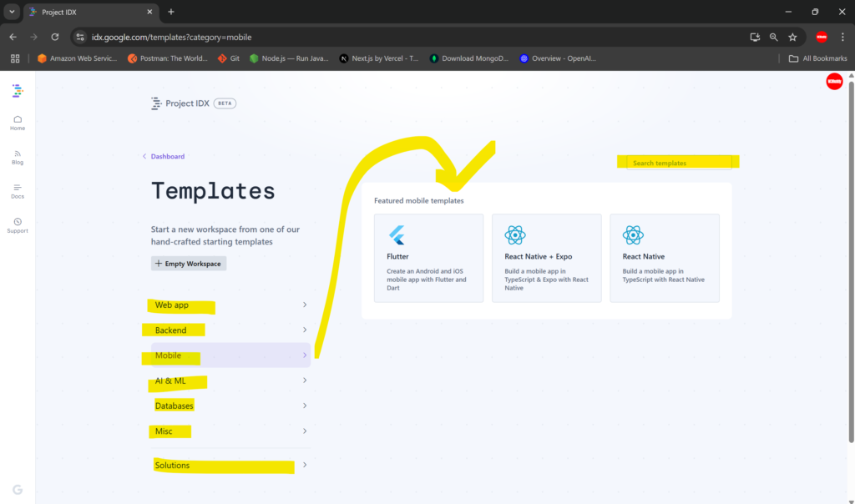Open Chrome profile avatar in toolbar

822,37
